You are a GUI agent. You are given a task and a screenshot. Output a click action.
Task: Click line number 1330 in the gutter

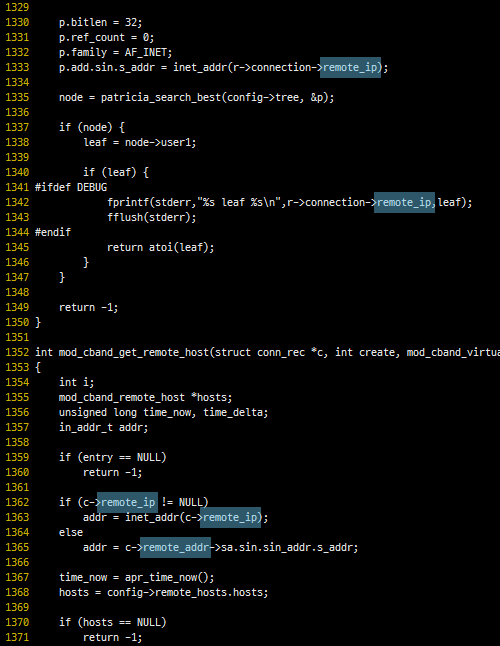pos(17,22)
